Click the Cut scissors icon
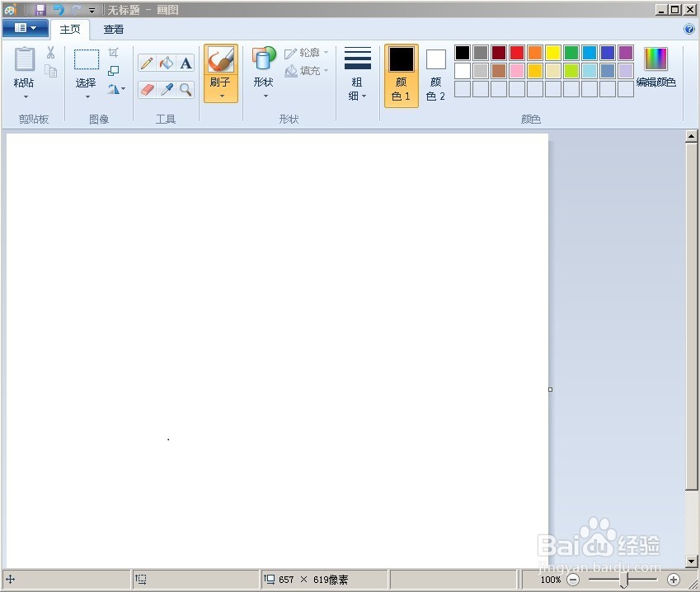The image size is (700, 592). coord(50,53)
